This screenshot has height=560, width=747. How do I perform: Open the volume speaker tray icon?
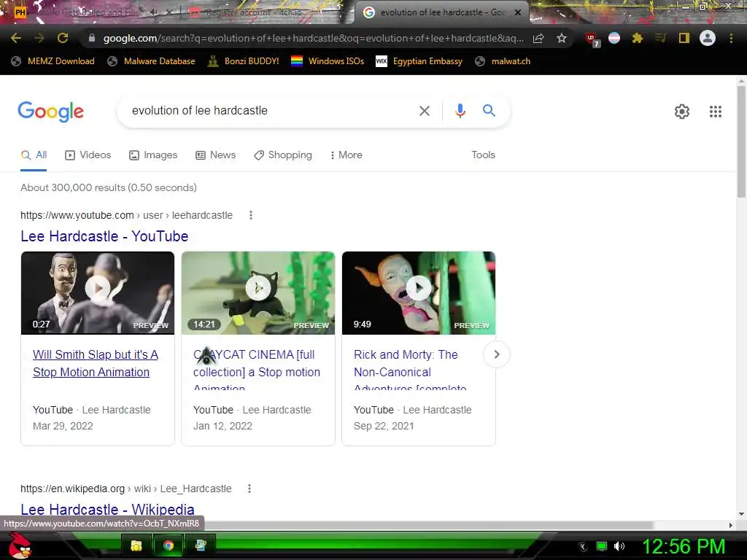[619, 547]
